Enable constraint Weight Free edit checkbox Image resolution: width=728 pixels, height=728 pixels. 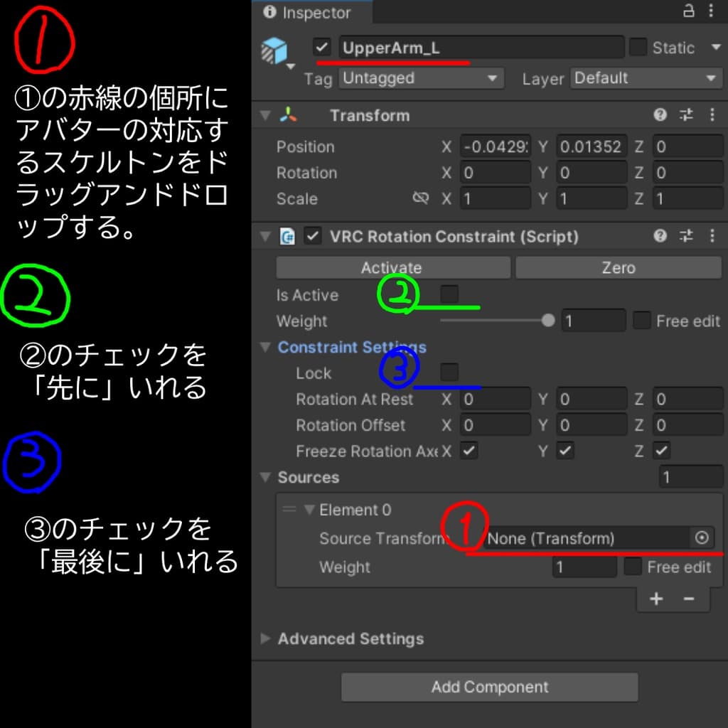click(x=642, y=321)
